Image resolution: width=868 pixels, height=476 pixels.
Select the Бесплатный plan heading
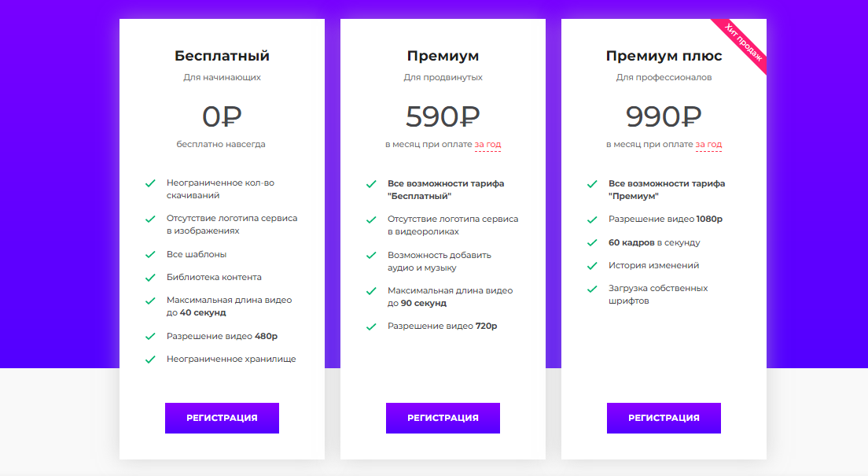tap(222, 56)
